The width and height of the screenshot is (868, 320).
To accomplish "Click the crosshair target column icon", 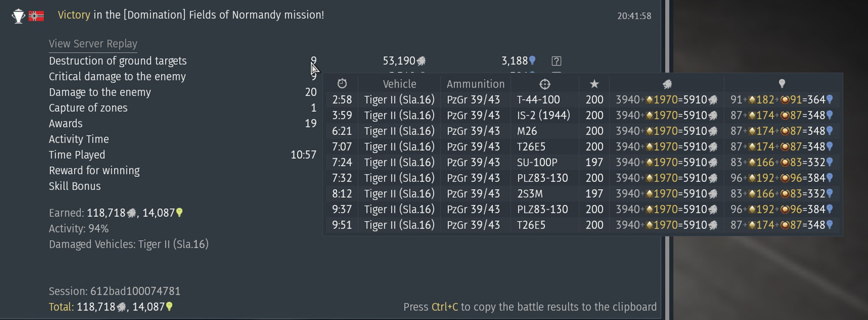I will 544,84.
